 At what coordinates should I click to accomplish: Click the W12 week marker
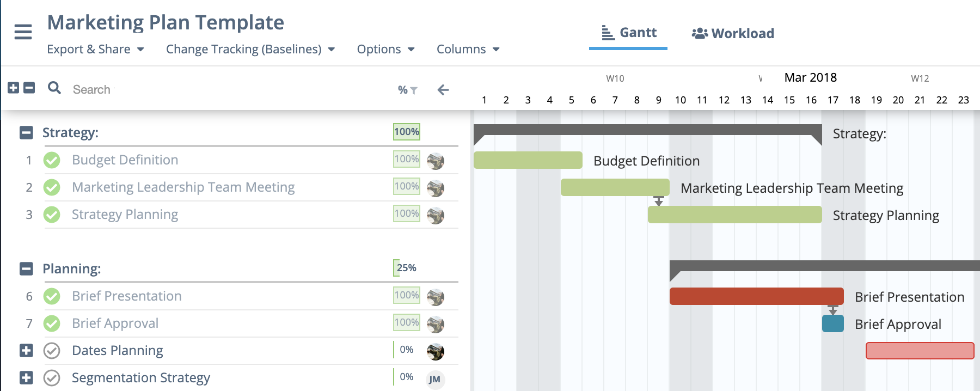(x=920, y=78)
